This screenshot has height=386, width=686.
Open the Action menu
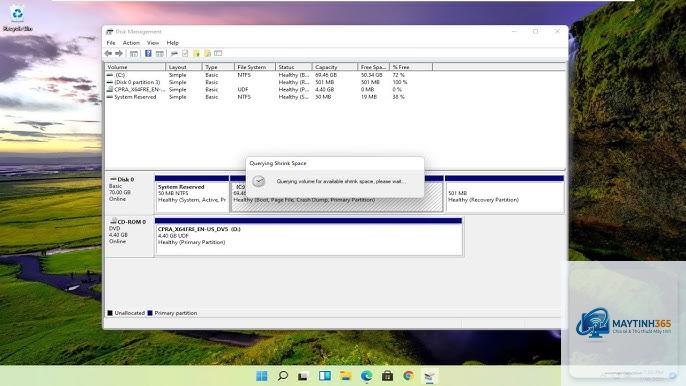point(131,43)
